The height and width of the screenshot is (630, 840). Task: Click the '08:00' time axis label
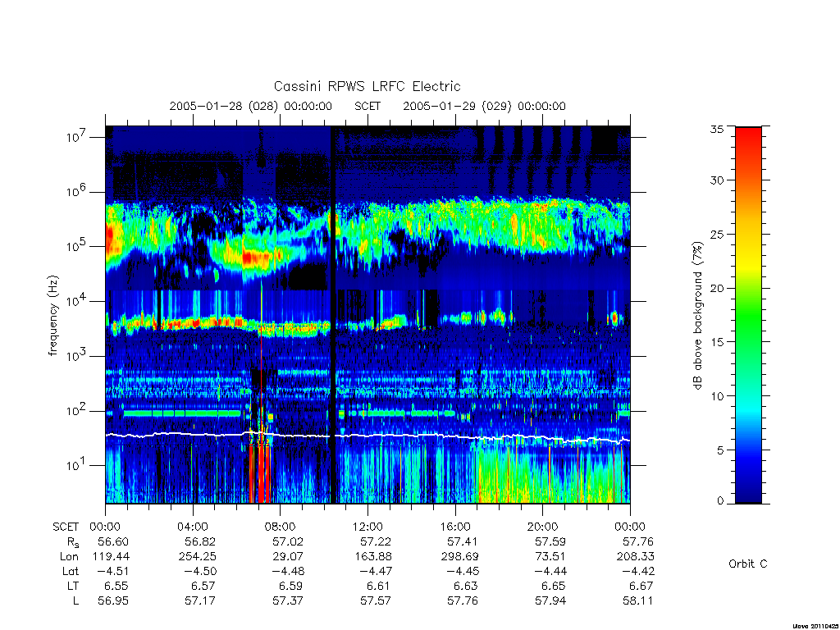[x=280, y=527]
